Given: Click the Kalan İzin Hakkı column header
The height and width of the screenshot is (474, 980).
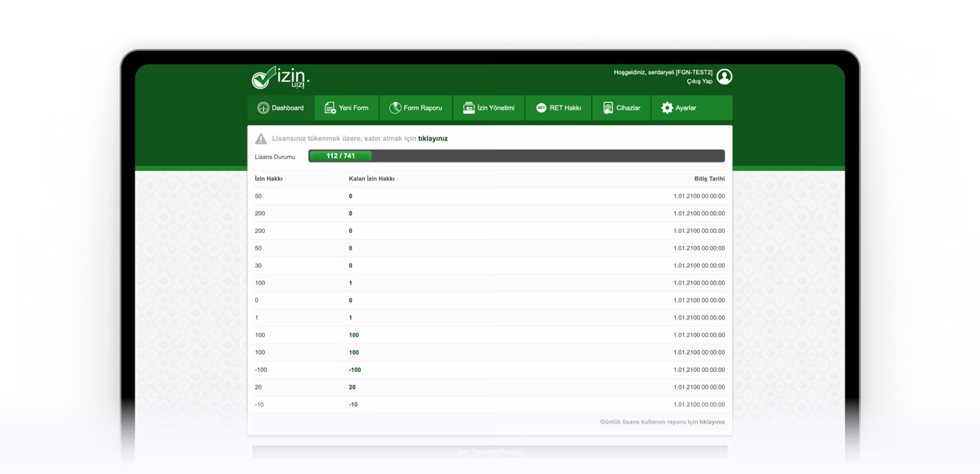Looking at the screenshot, I should (371, 179).
